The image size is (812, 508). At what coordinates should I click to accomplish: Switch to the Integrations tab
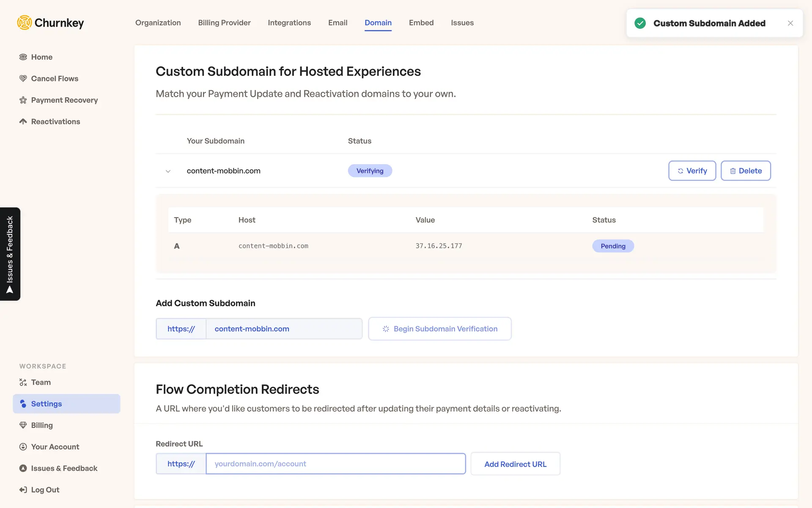289,23
